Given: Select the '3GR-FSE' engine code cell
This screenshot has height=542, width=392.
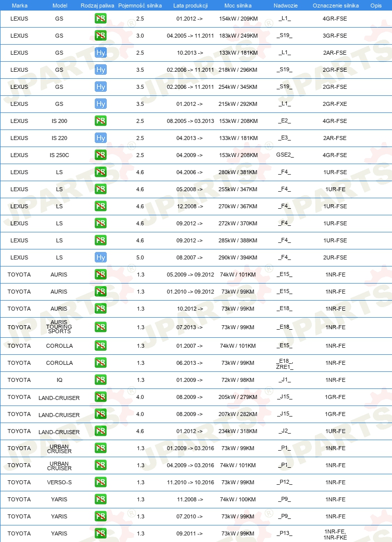Looking at the screenshot, I should point(335,36).
